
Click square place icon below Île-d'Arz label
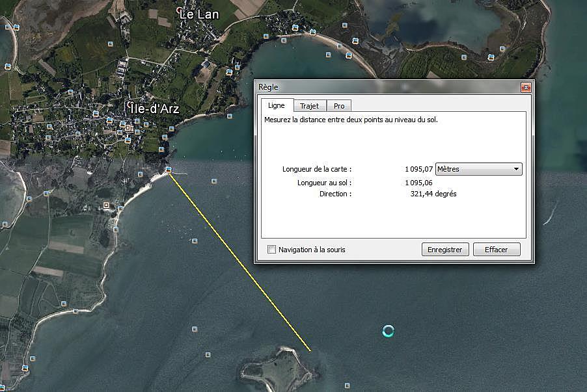point(128,128)
